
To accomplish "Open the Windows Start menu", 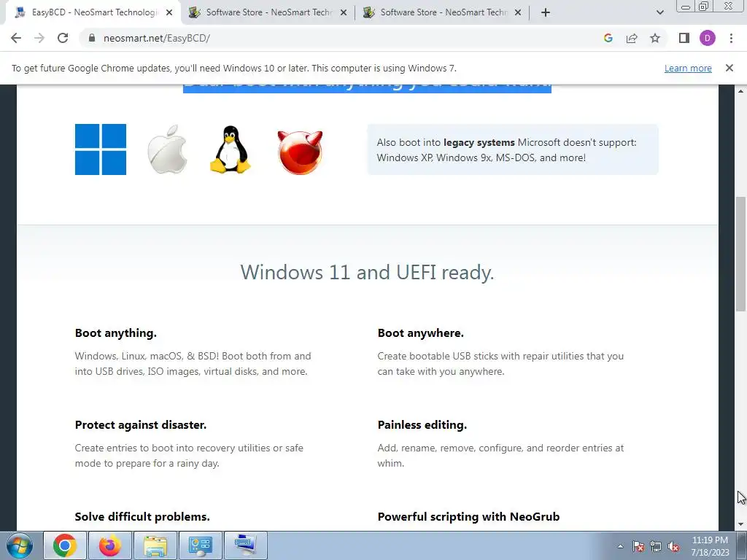I will (20, 545).
